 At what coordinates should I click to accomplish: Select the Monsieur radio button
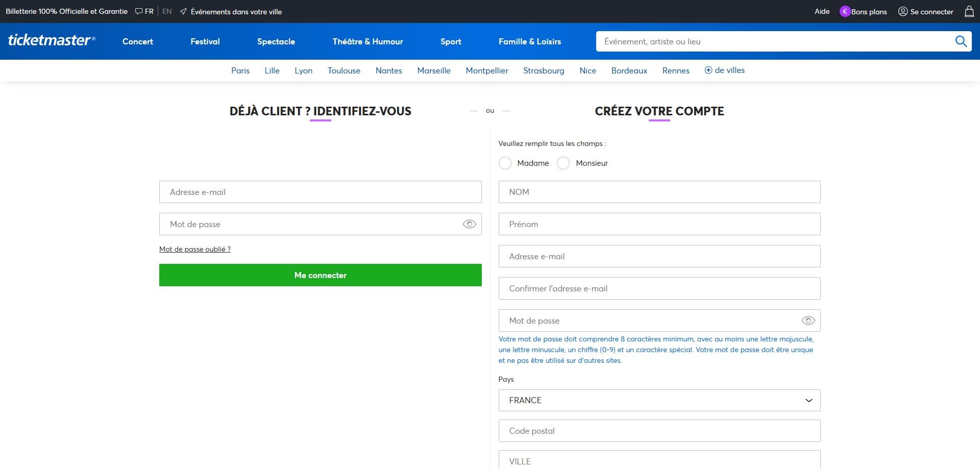point(563,163)
